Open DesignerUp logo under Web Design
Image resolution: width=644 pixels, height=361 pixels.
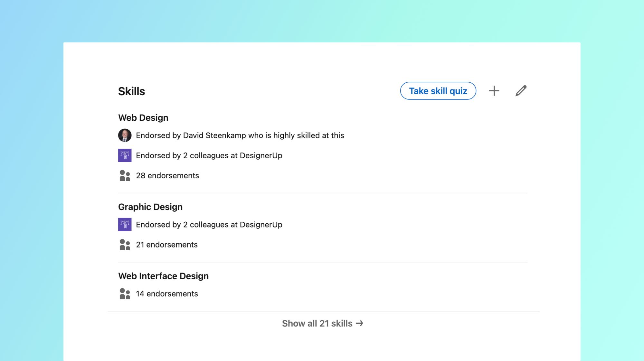click(125, 155)
